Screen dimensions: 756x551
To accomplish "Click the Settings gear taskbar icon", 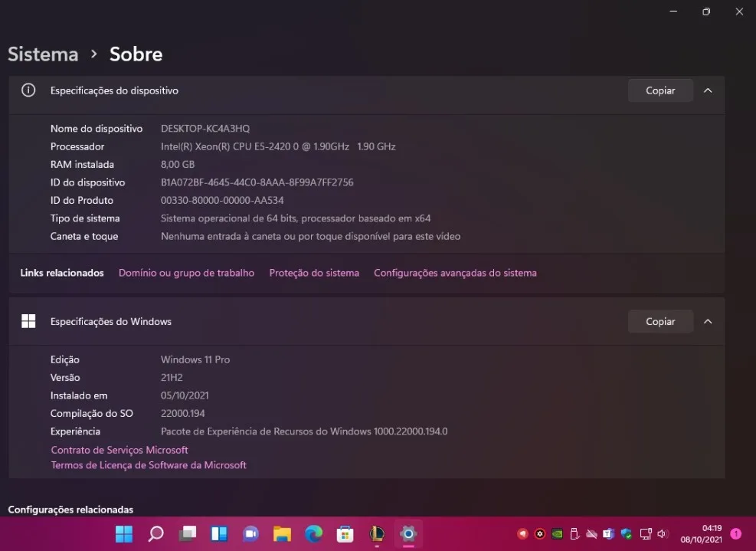I will [x=408, y=533].
